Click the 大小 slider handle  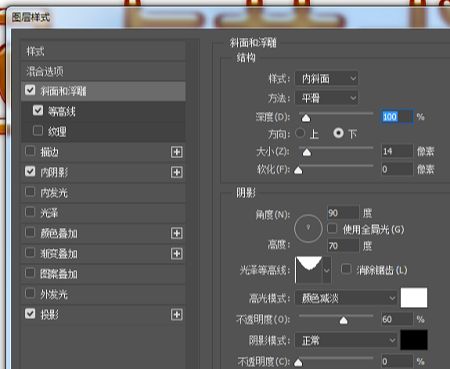pos(307,152)
